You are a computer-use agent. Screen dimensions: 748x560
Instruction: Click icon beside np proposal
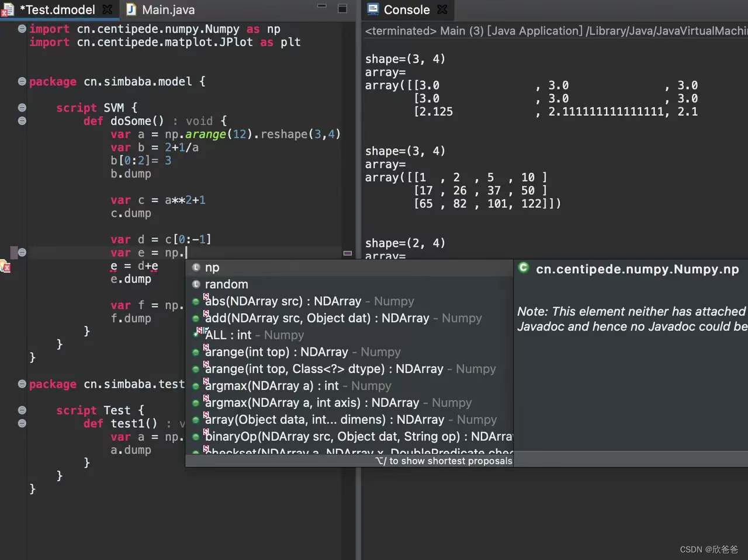pyautogui.click(x=196, y=267)
